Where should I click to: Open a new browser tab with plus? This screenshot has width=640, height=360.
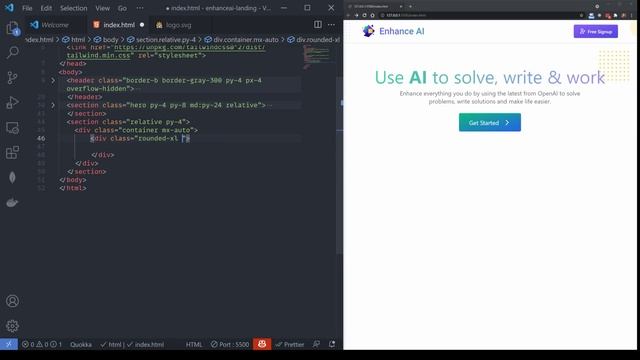[410, 6]
